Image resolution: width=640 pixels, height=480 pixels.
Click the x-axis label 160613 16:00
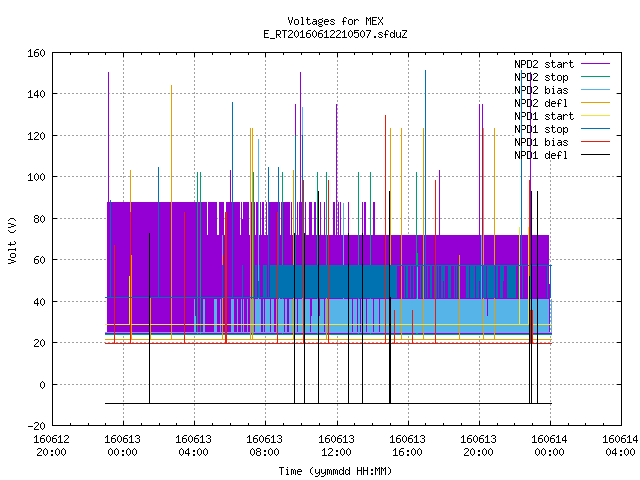tap(407, 446)
